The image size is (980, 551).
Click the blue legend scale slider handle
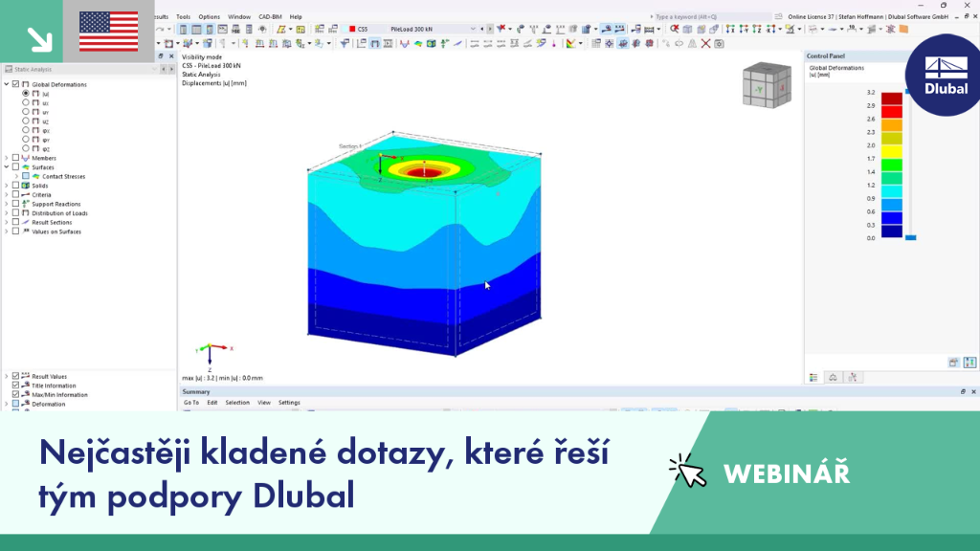(x=911, y=237)
